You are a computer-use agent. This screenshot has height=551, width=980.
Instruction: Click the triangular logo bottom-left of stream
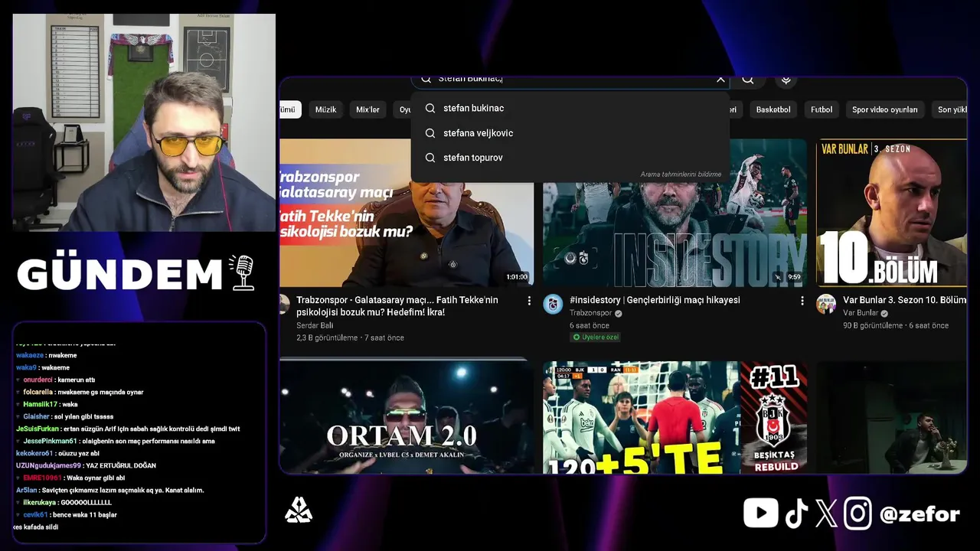click(x=299, y=510)
